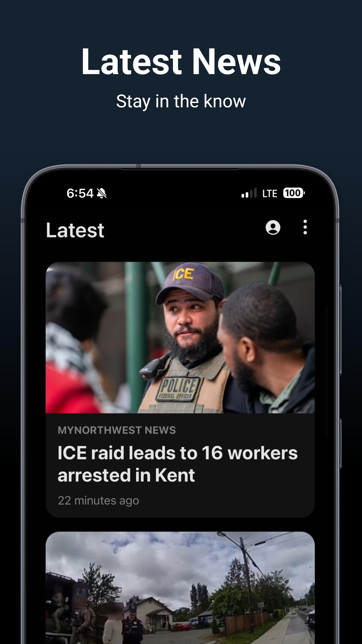Tap the muted notification bell icon
Screen dimensions: 362x644
[101, 193]
